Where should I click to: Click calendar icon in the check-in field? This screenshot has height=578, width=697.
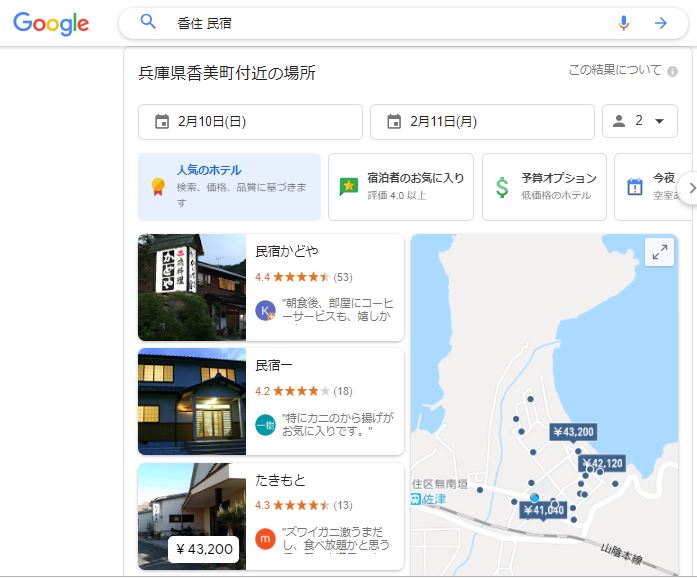click(x=162, y=121)
